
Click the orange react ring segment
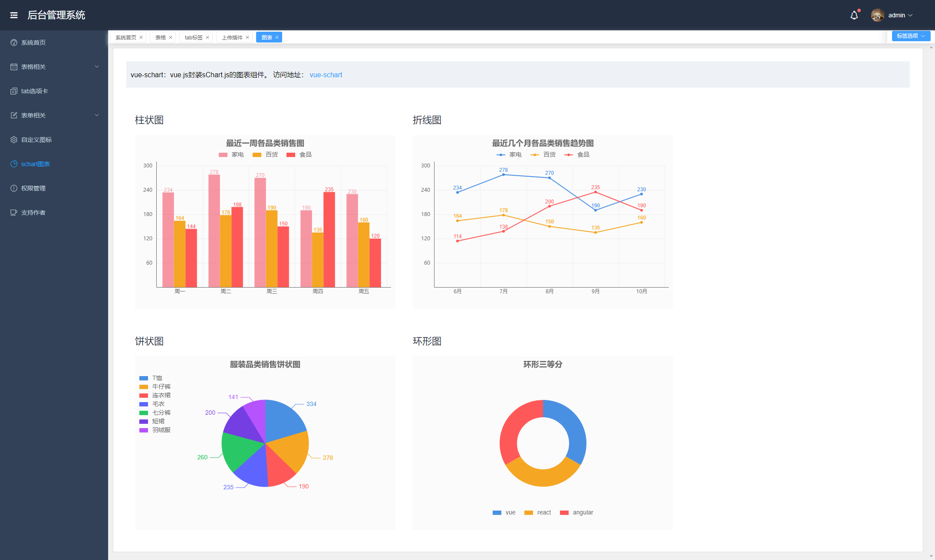[x=543, y=477]
